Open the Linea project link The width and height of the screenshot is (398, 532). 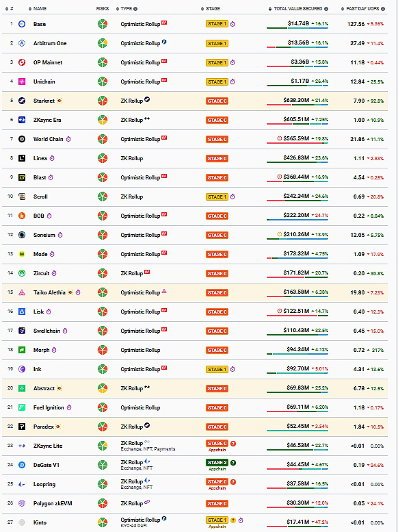coord(40,158)
